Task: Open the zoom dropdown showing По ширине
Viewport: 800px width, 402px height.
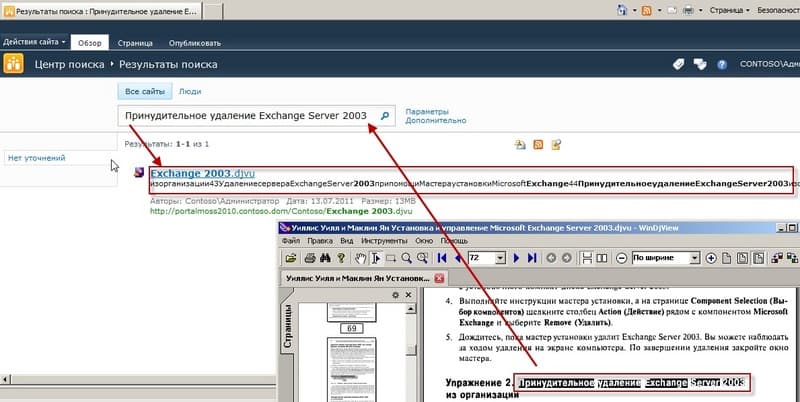Action: coord(694,258)
